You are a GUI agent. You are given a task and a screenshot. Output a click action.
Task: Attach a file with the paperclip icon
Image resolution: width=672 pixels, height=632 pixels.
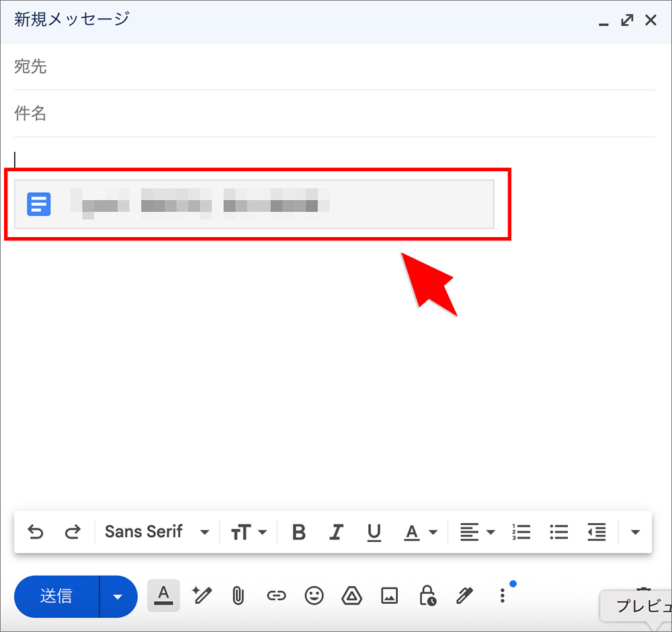[x=239, y=596]
